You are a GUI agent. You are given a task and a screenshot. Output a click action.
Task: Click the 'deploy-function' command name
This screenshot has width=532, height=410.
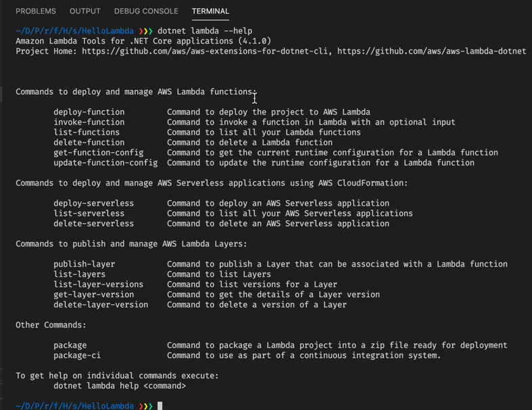[x=89, y=112]
